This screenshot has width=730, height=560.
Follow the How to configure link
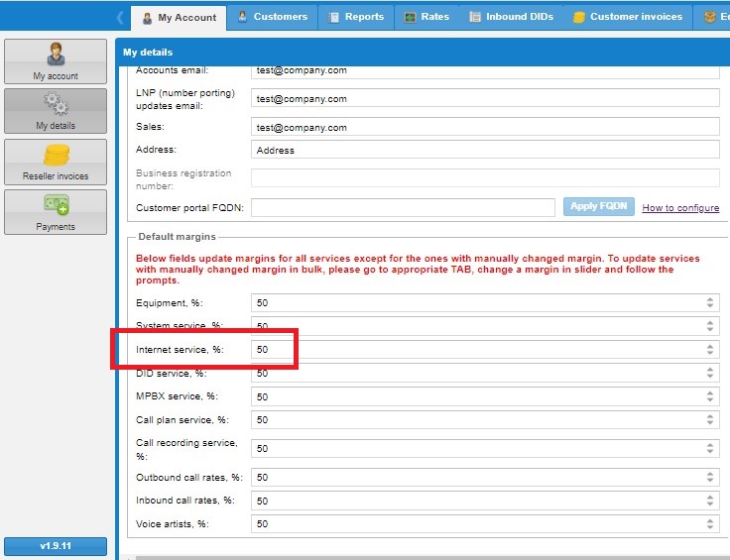(x=680, y=208)
